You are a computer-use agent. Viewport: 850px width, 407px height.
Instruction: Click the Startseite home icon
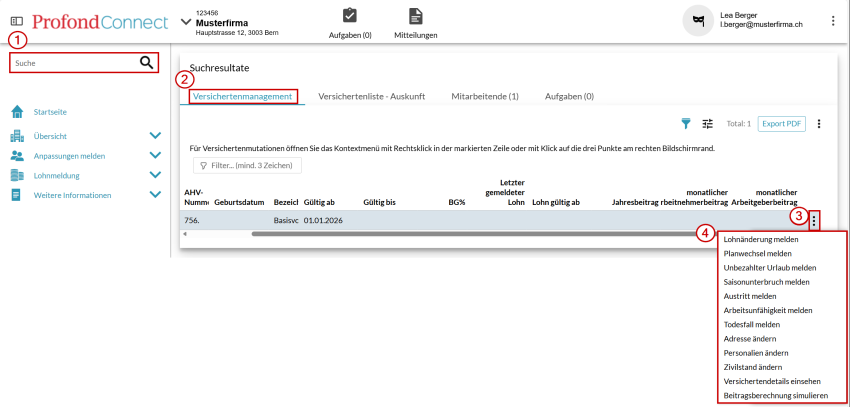(17, 112)
